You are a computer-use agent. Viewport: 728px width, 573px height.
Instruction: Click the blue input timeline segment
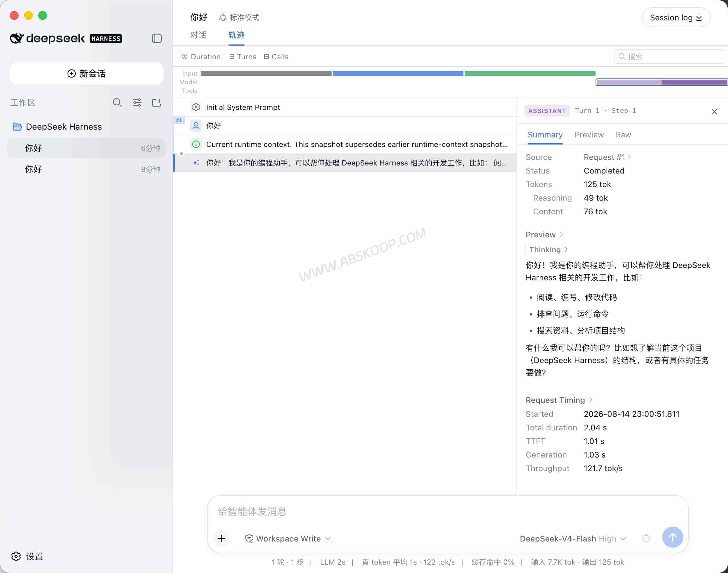tap(398, 73)
